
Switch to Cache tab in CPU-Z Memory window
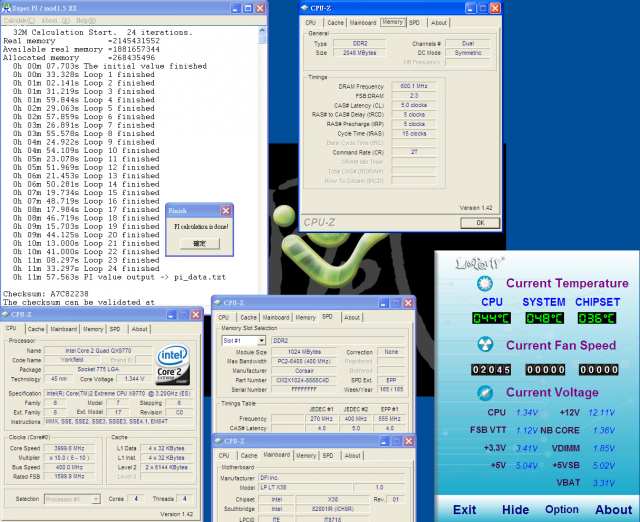point(336,23)
